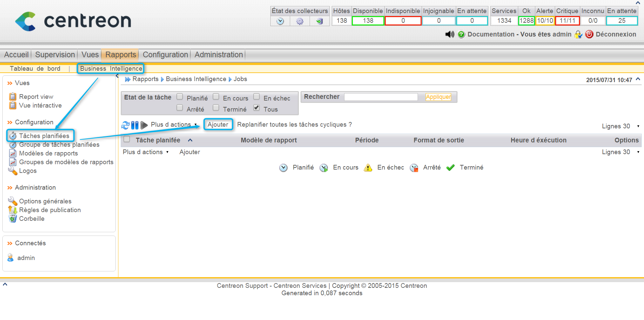Click the Report view clipboard icon
The height and width of the screenshot is (320, 644).
(x=13, y=97)
